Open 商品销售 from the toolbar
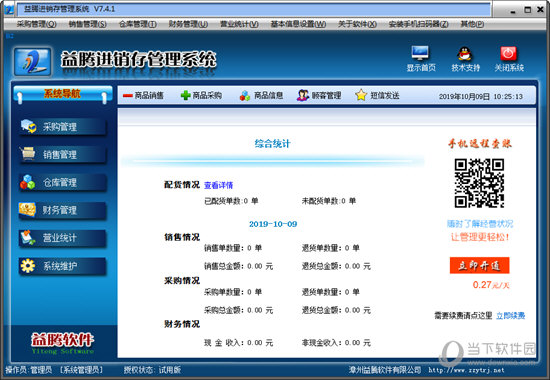The width and height of the screenshot is (550, 380). pos(143,95)
